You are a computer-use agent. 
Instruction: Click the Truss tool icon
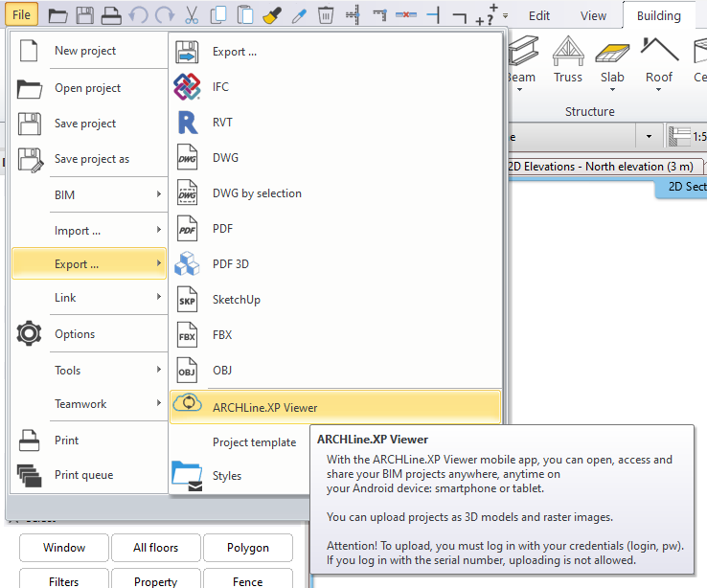coord(568,51)
